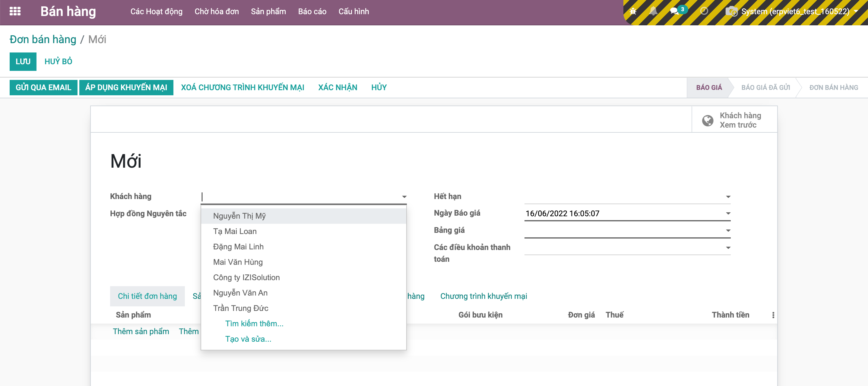Expand the Khách hàng dropdown arrow
The image size is (868, 386).
pos(404,197)
